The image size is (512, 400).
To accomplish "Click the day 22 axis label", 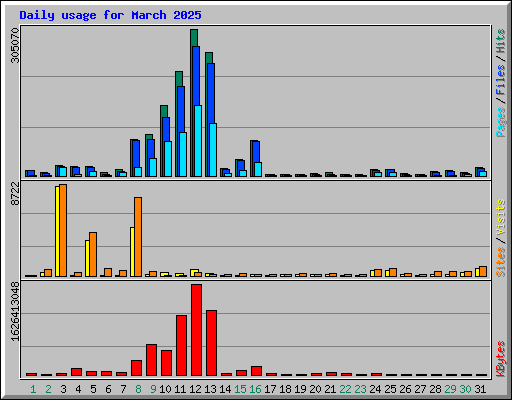I will click(345, 389).
